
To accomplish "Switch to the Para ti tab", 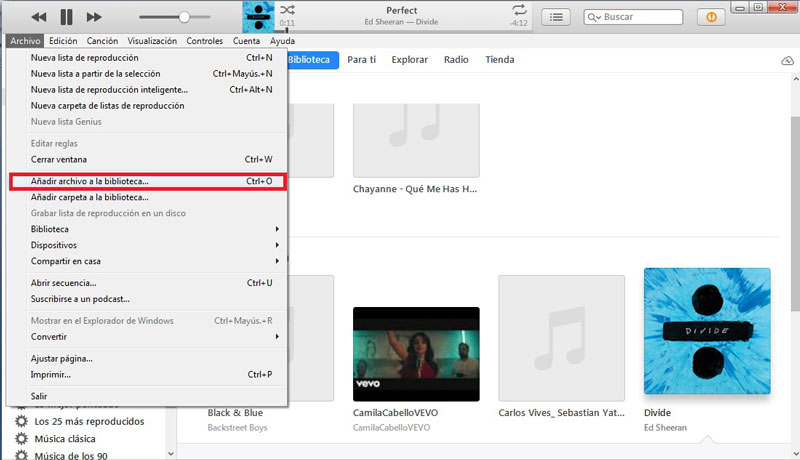I will [x=361, y=60].
